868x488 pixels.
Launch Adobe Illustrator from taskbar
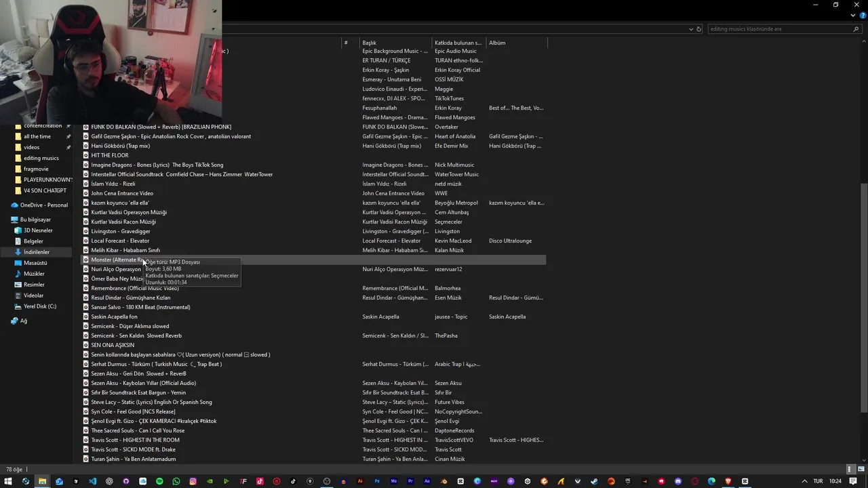tap(360, 481)
